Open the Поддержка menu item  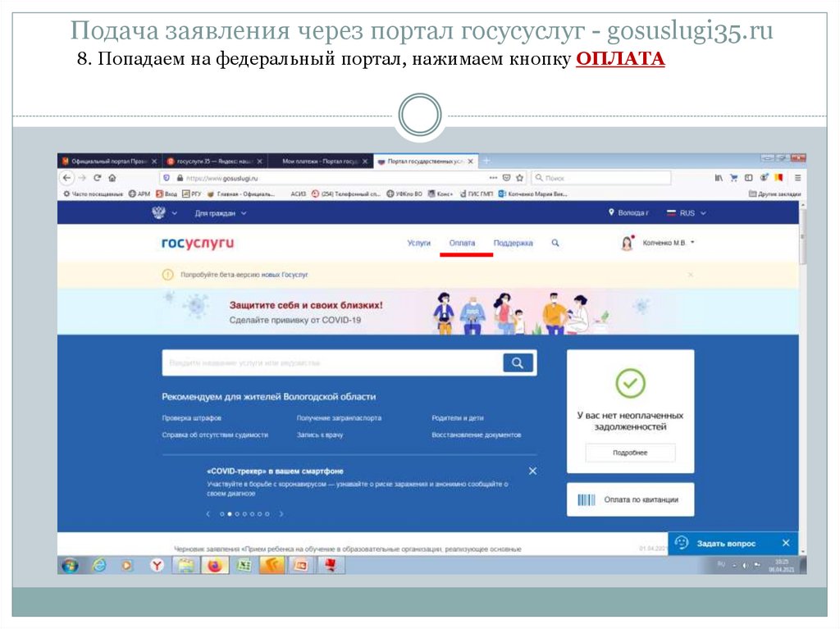pyautogui.click(x=513, y=243)
